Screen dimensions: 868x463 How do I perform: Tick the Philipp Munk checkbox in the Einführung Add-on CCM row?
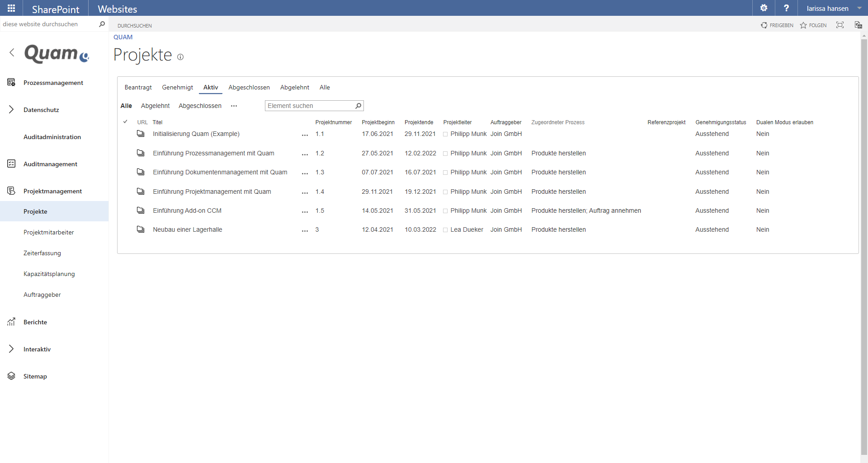pos(445,210)
